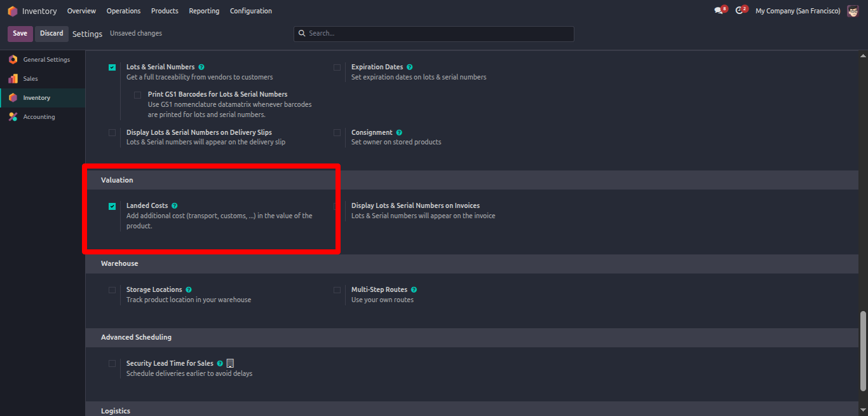
Task: Click the 'Unsaved changes' status text
Action: point(136,33)
